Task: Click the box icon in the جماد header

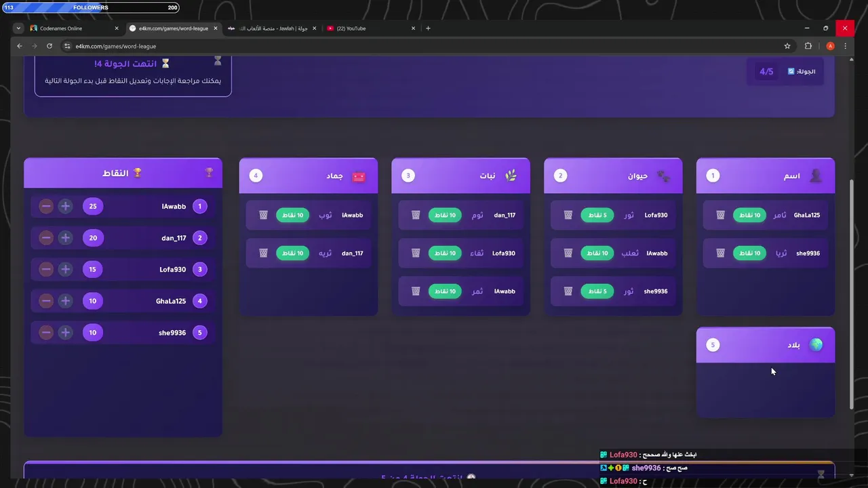Action: [x=359, y=176]
